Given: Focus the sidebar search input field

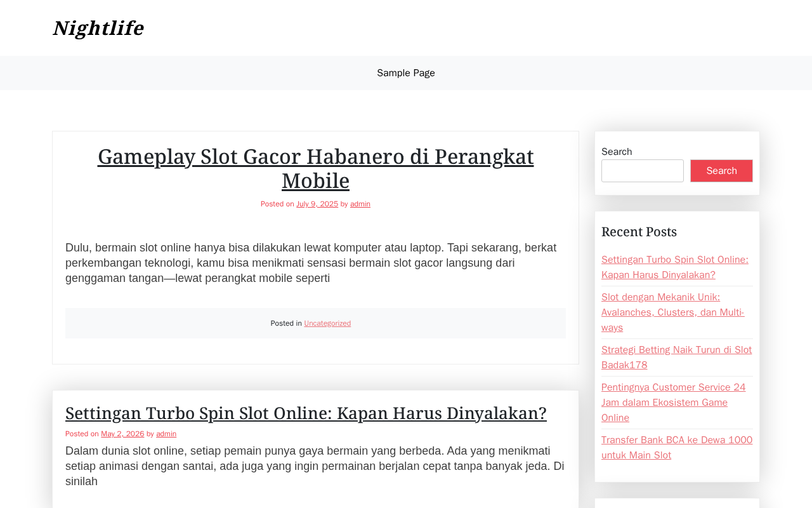Looking at the screenshot, I should point(643,171).
